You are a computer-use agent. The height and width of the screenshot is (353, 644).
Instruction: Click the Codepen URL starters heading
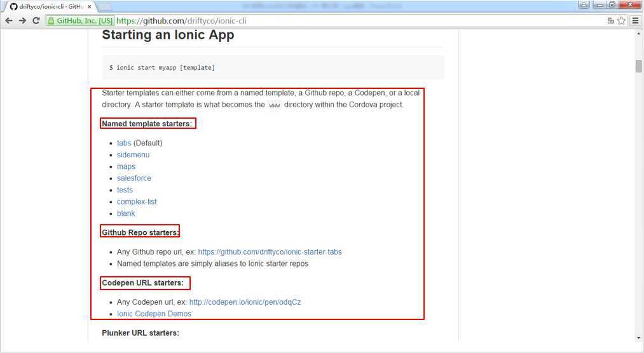pyautogui.click(x=142, y=283)
